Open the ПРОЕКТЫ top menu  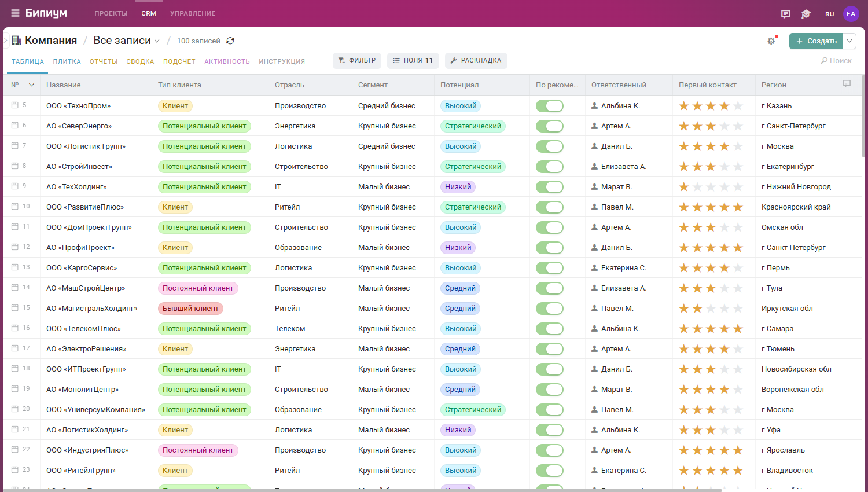pos(111,13)
